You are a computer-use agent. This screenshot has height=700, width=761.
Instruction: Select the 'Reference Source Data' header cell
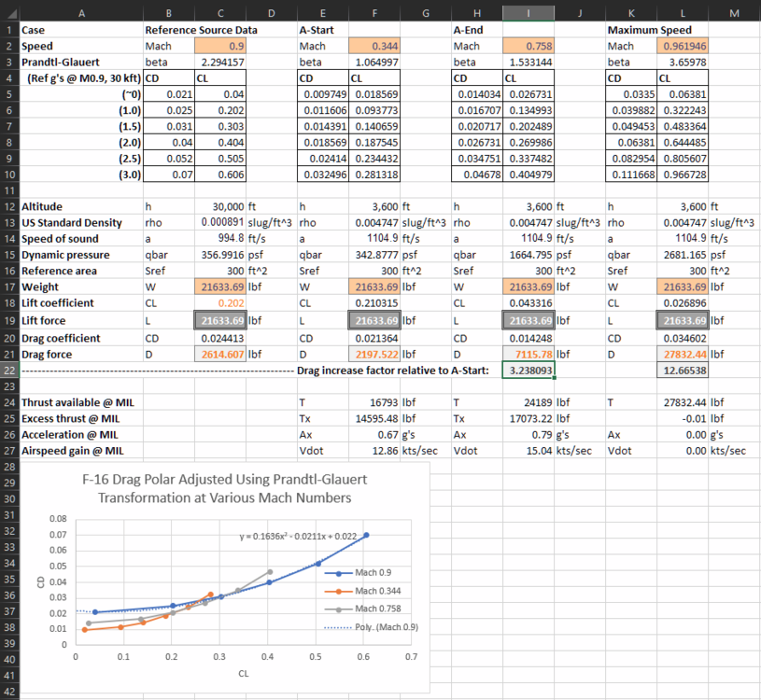point(201,30)
